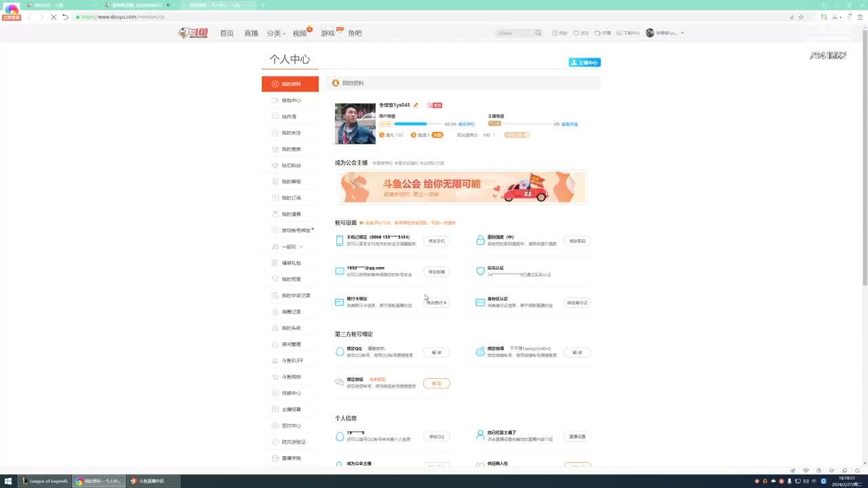Click the 钱包中心 wallet sidebar item
Image resolution: width=868 pixels, height=488 pixels.
291,100
